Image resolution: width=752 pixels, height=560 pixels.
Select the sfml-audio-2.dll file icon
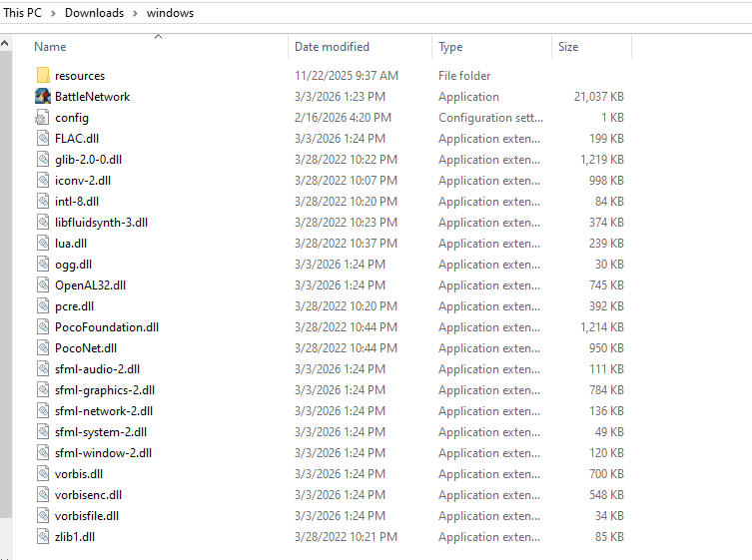(43, 369)
